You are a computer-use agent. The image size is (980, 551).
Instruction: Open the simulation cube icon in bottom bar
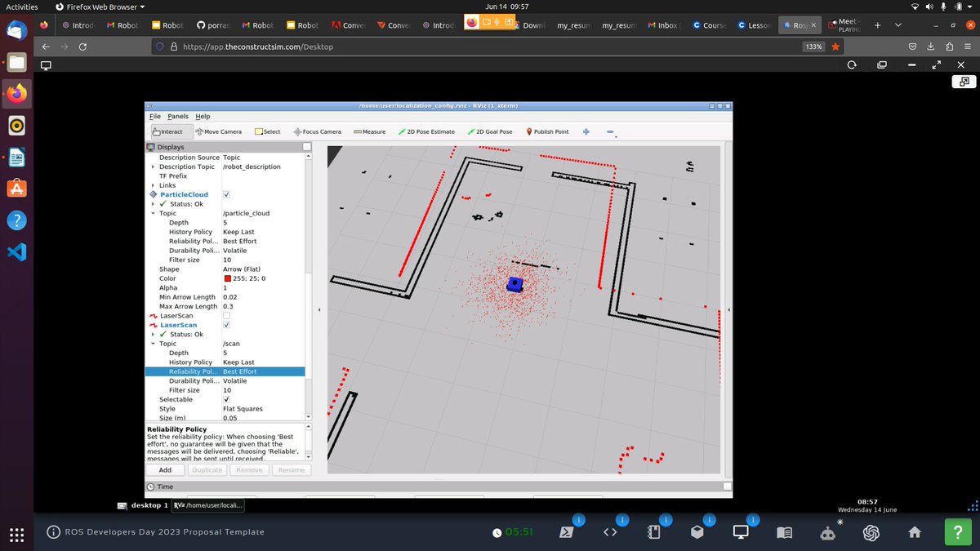697,531
